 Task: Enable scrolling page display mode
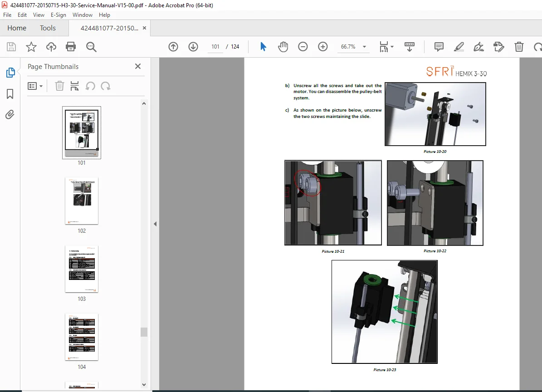(409, 47)
